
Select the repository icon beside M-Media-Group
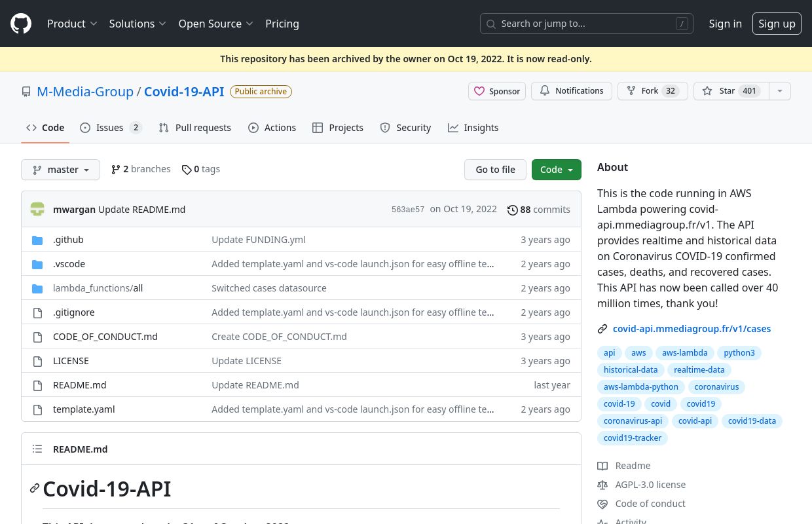click(x=26, y=92)
